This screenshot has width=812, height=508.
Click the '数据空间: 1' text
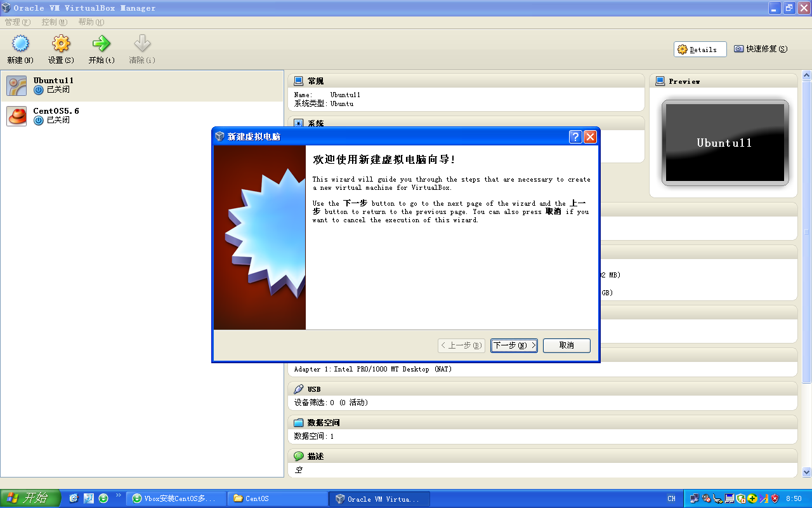(x=314, y=436)
